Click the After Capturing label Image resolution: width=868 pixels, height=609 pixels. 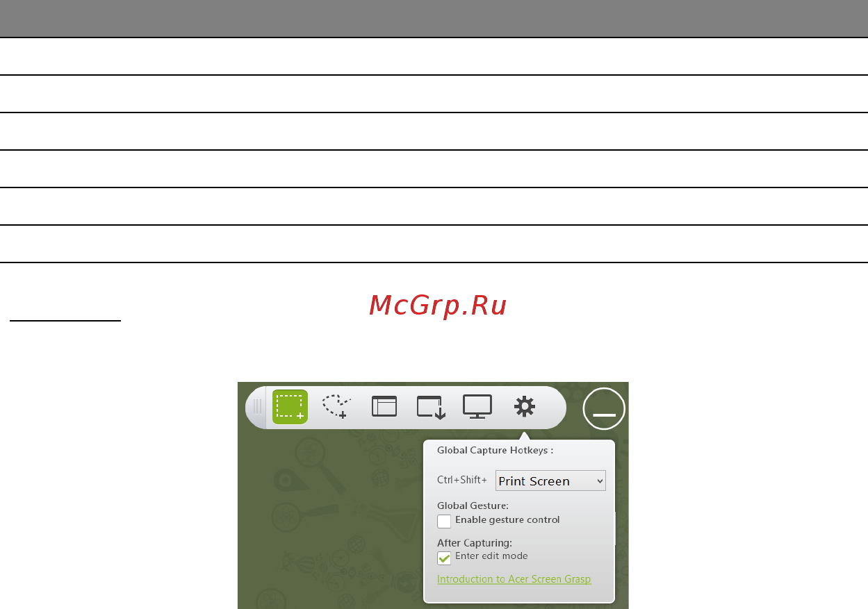click(475, 543)
